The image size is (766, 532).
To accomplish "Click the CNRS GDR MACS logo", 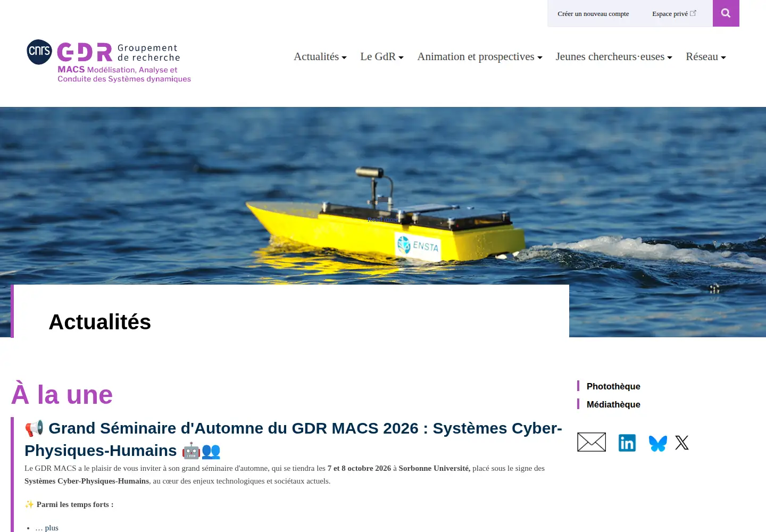I will click(109, 61).
